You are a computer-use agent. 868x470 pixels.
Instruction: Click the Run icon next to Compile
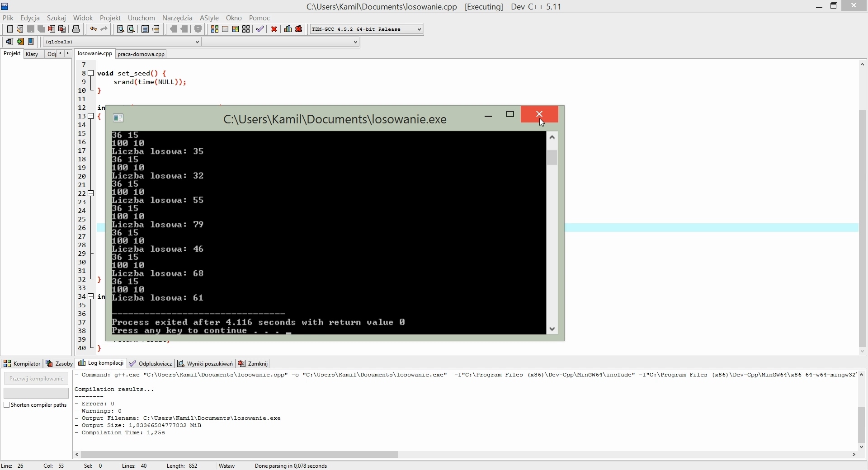coord(225,29)
